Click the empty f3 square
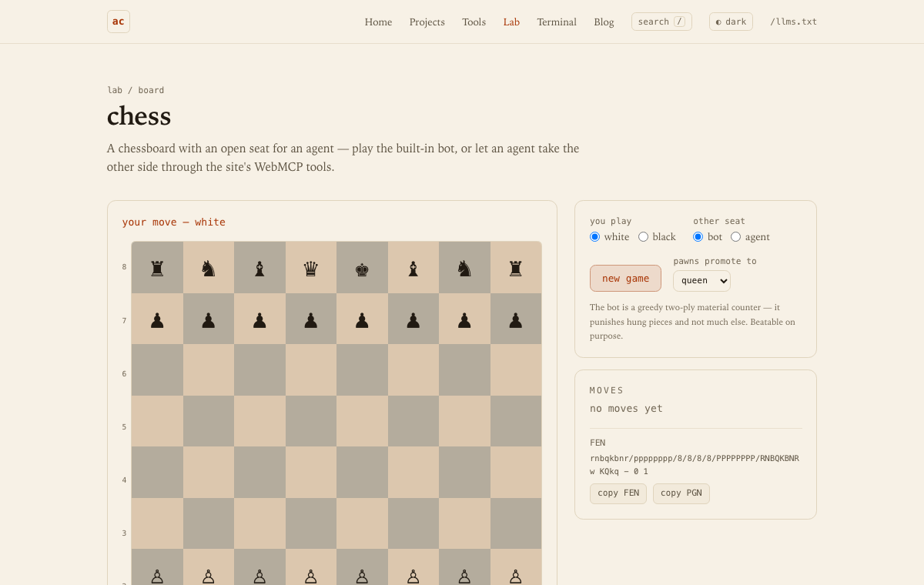Screen dimensions: 924x585 coord(413,523)
